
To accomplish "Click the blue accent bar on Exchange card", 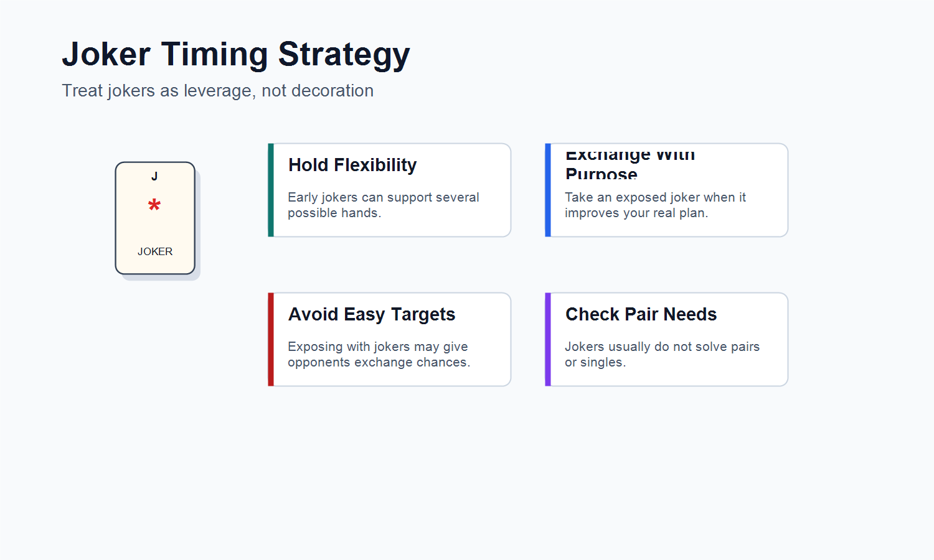I will 548,190.
